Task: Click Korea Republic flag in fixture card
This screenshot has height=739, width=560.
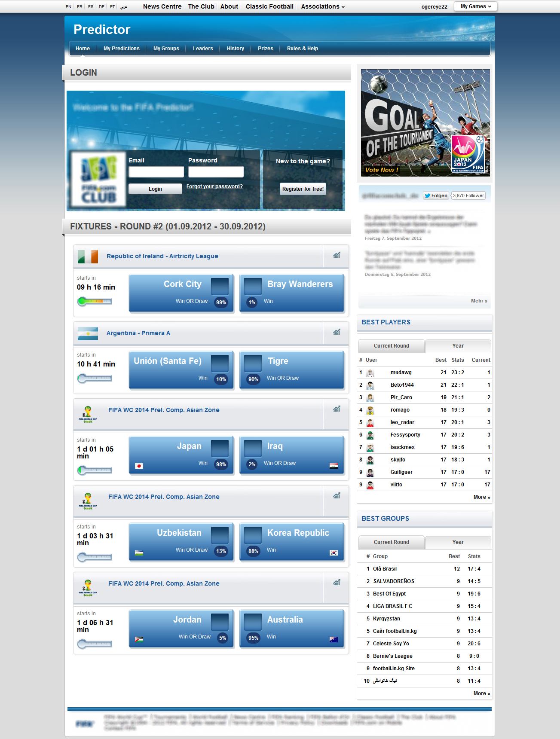Action: click(x=334, y=553)
